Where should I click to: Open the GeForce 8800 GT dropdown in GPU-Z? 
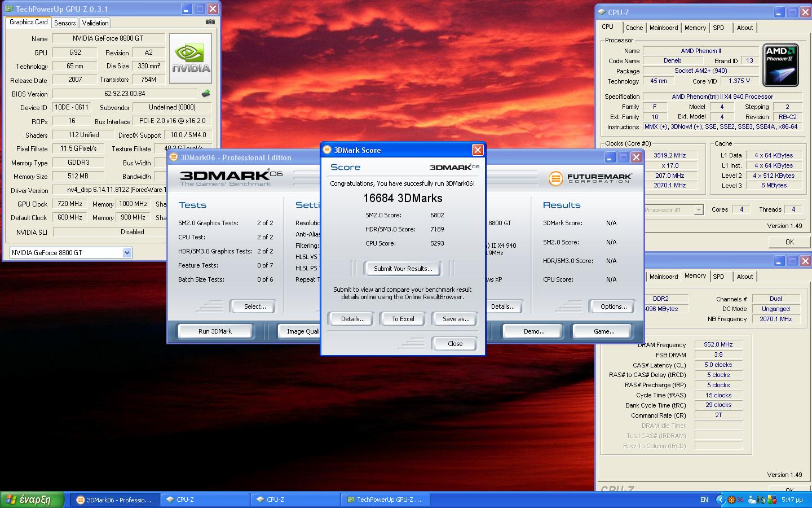point(127,253)
